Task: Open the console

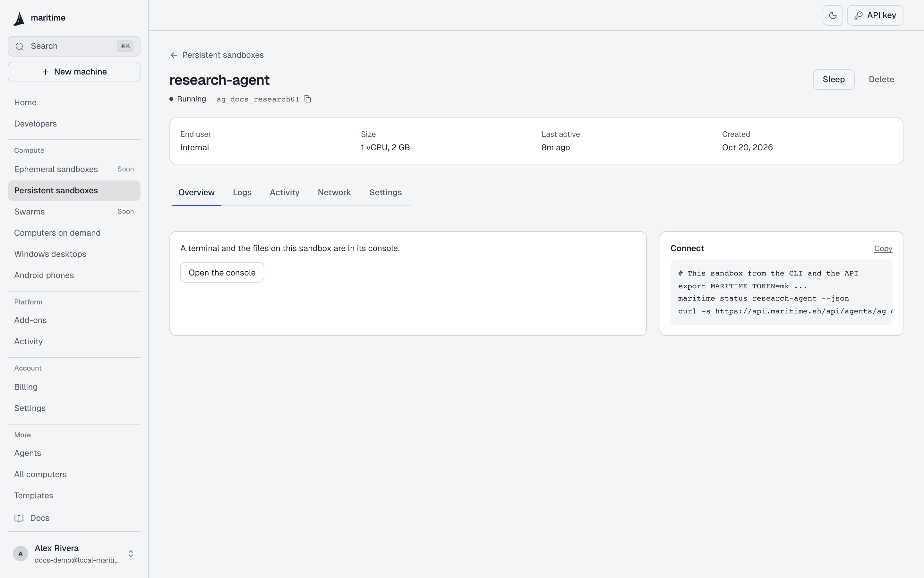Action: tap(222, 273)
